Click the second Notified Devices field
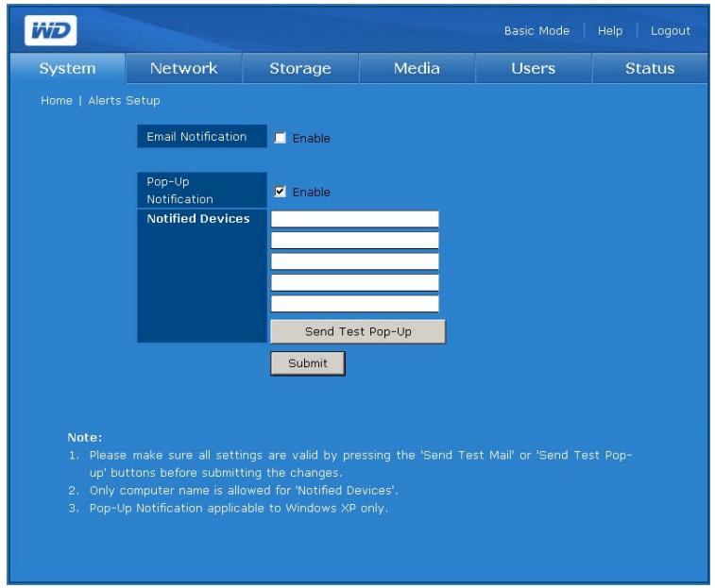715x588 pixels. (355, 241)
